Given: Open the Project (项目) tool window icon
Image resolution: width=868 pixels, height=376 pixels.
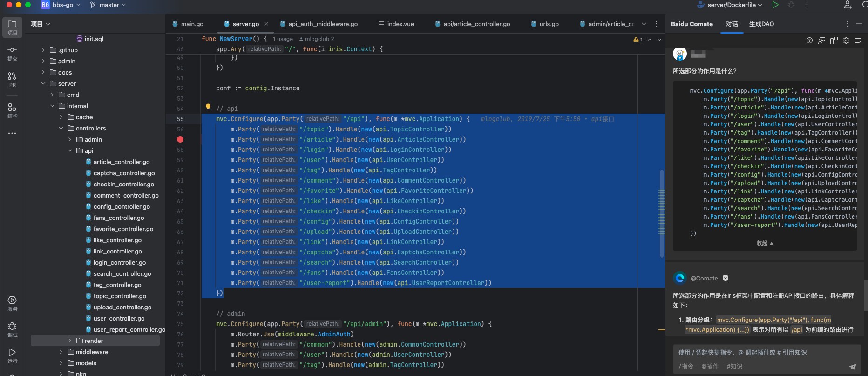Looking at the screenshot, I should pyautogui.click(x=12, y=27).
